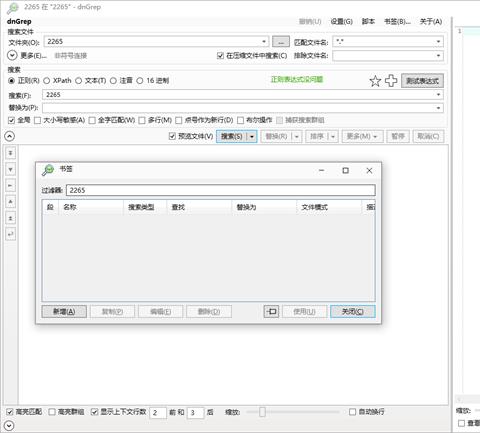Click the folder browse '...' button
Viewport: 480px width, 433px height.
coord(281,42)
